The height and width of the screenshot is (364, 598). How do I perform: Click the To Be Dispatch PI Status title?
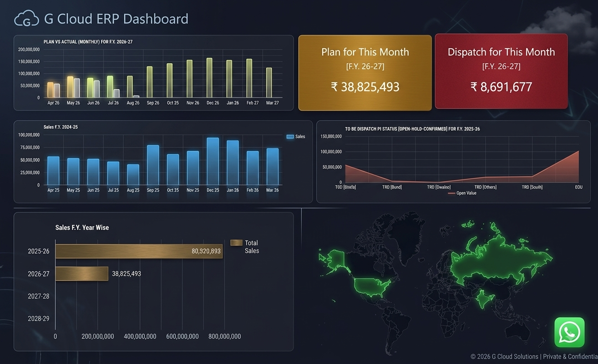point(412,129)
